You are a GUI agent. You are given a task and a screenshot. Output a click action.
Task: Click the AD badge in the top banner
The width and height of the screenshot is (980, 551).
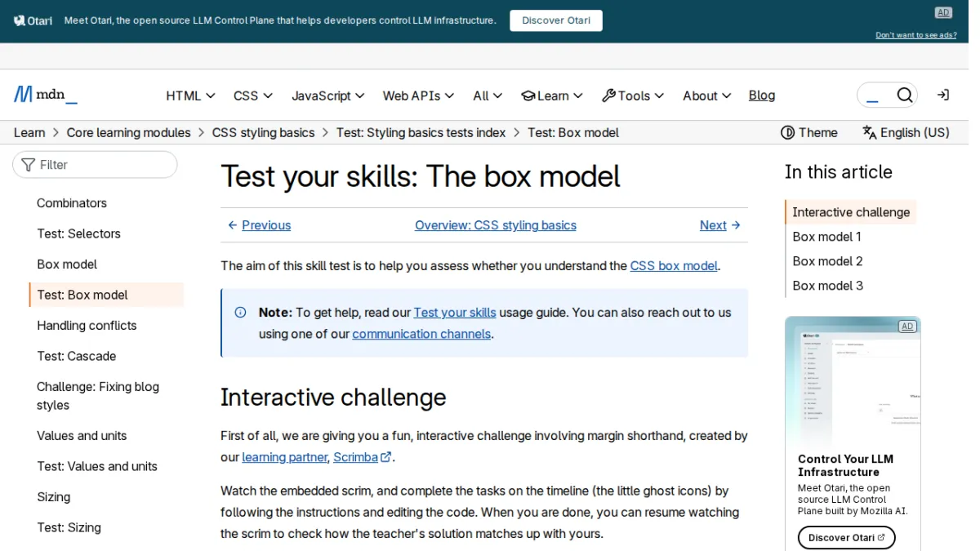943,12
